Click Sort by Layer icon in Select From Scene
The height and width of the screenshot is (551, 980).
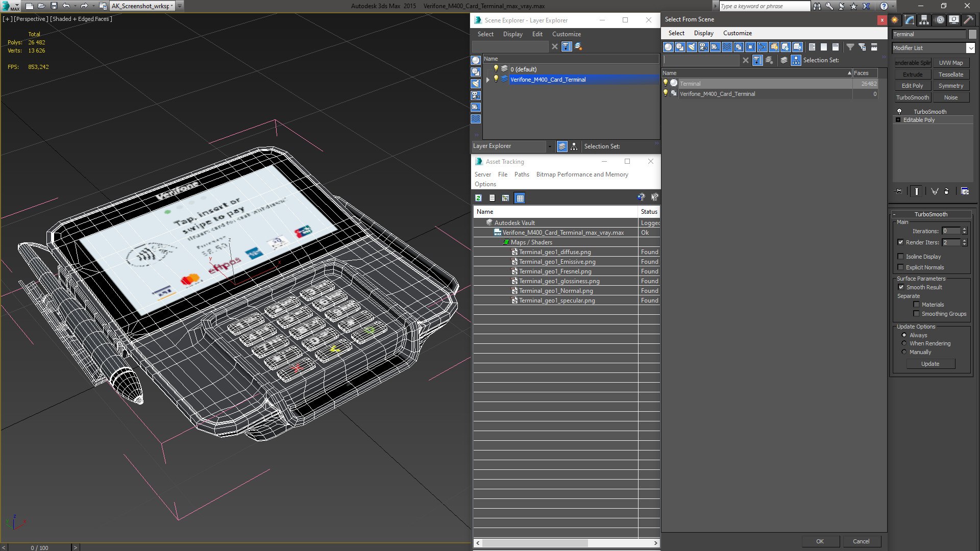click(x=784, y=60)
